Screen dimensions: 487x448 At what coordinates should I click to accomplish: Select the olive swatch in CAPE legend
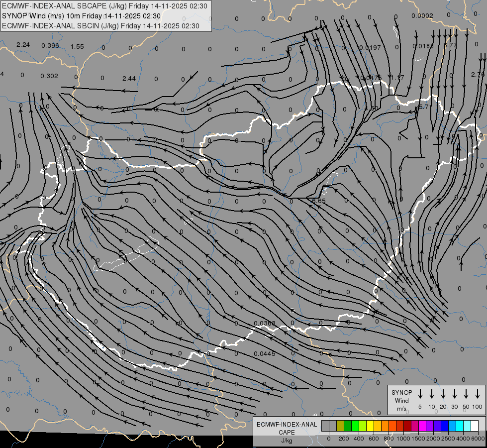pyautogui.click(x=340, y=426)
